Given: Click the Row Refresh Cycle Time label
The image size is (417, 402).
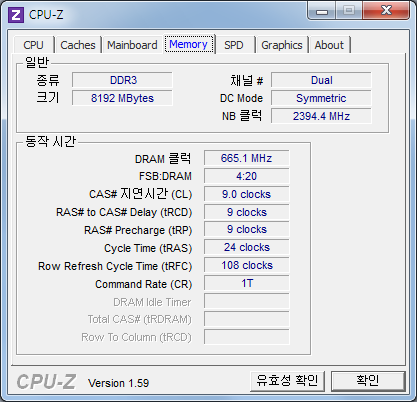Looking at the screenshot, I should [115, 266].
